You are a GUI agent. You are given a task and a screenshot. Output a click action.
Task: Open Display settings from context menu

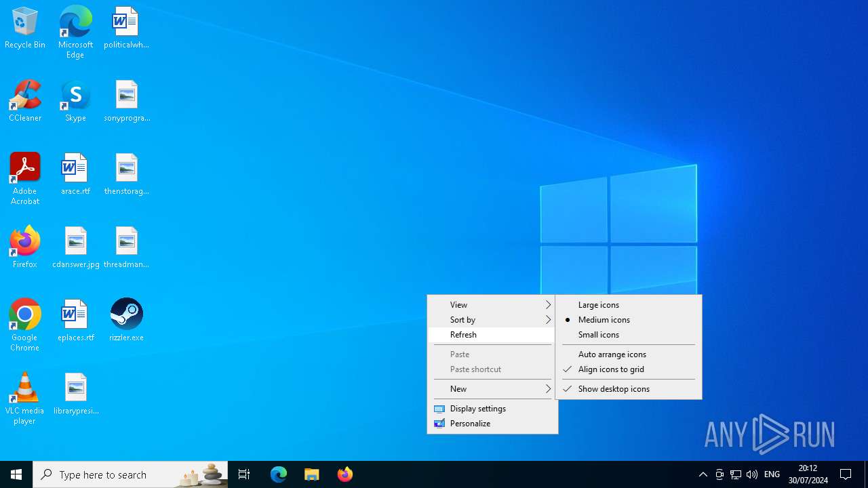click(x=492, y=409)
